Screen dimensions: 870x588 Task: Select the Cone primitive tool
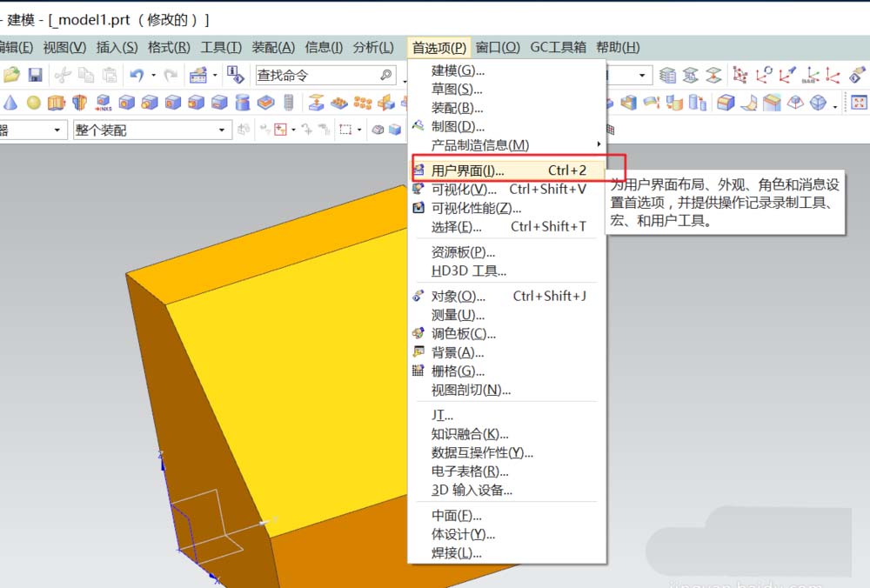10,102
